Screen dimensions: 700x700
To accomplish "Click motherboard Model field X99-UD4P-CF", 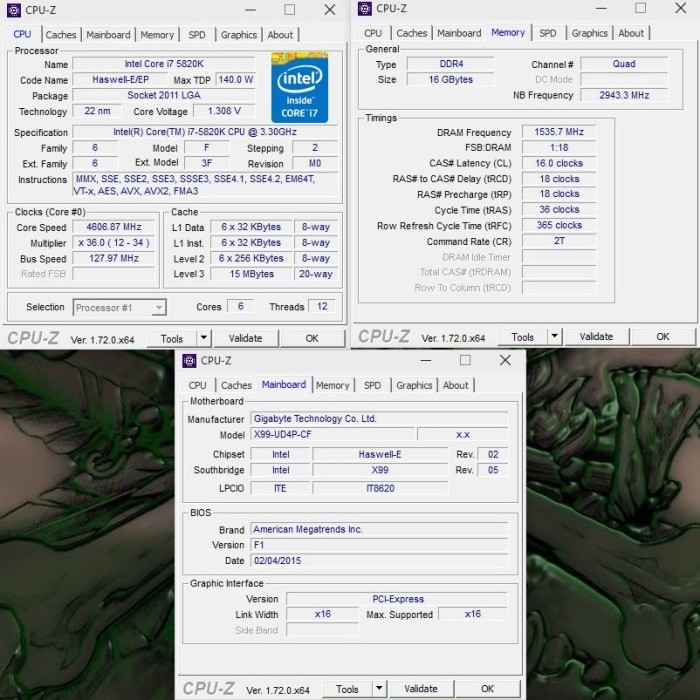I will pyautogui.click(x=333, y=434).
